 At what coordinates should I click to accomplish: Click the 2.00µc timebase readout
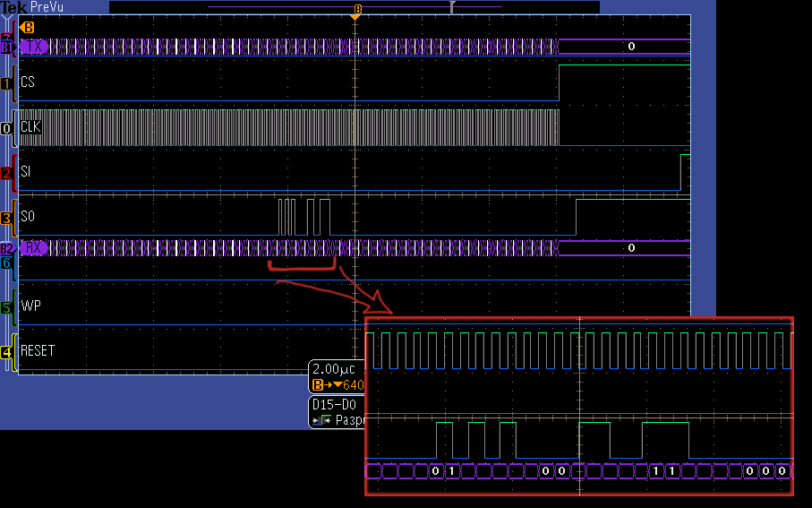coord(334,369)
